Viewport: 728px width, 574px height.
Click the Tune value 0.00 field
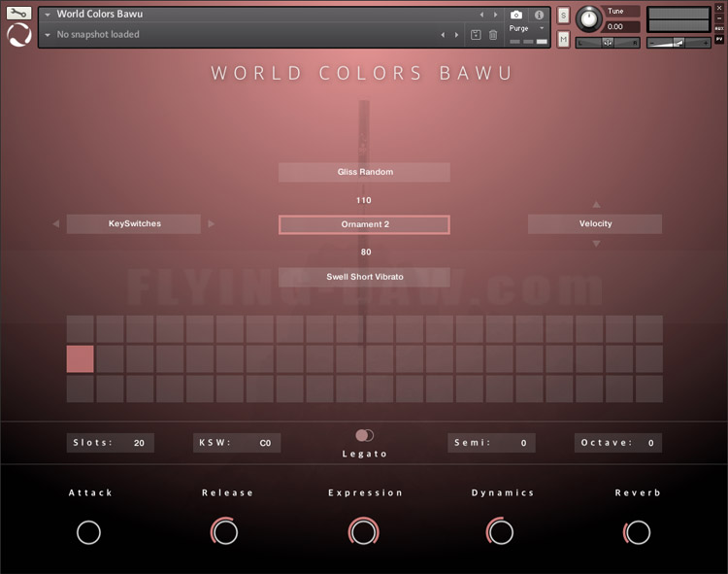tap(622, 27)
